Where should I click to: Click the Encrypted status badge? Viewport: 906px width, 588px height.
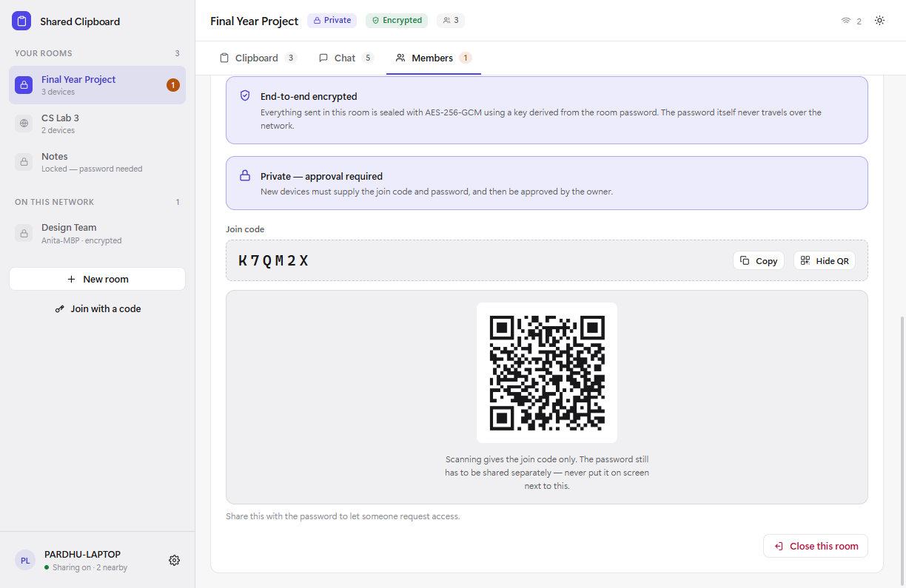click(x=397, y=21)
